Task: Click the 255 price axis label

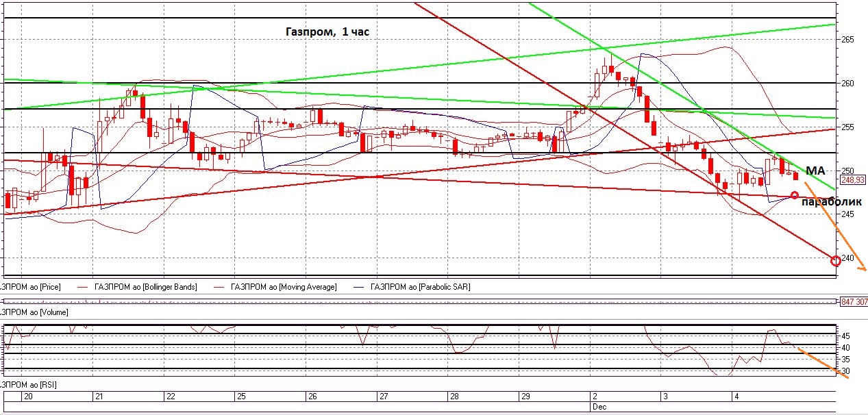Action: tap(848, 127)
